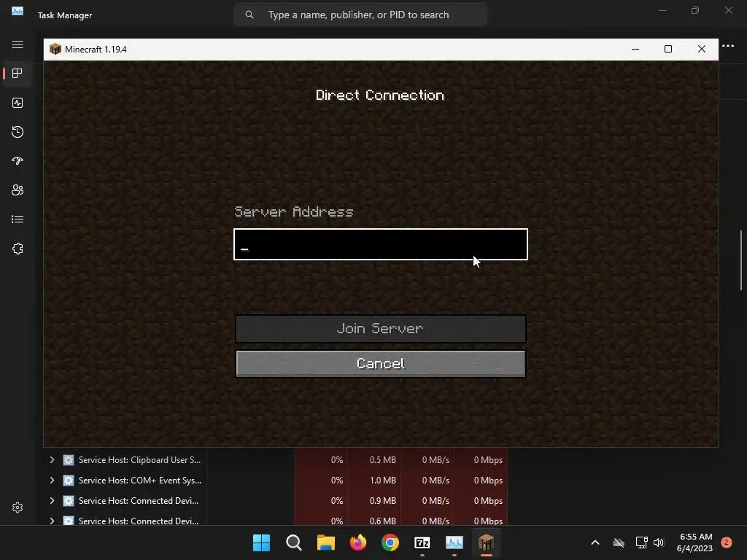Open Windows Start menu

point(261,542)
